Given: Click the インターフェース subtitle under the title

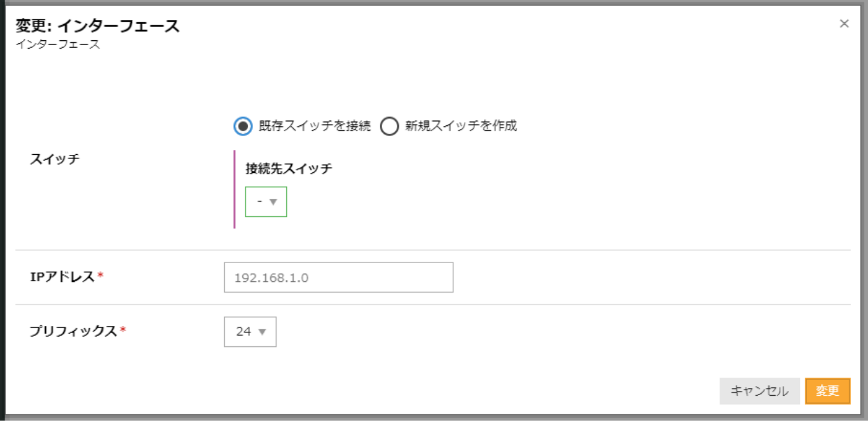Looking at the screenshot, I should tap(58, 45).
